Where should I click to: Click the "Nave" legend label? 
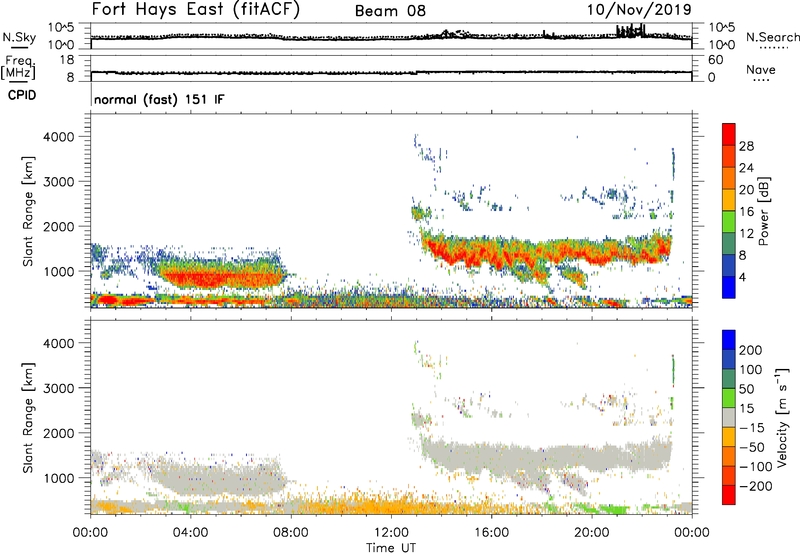point(761,69)
